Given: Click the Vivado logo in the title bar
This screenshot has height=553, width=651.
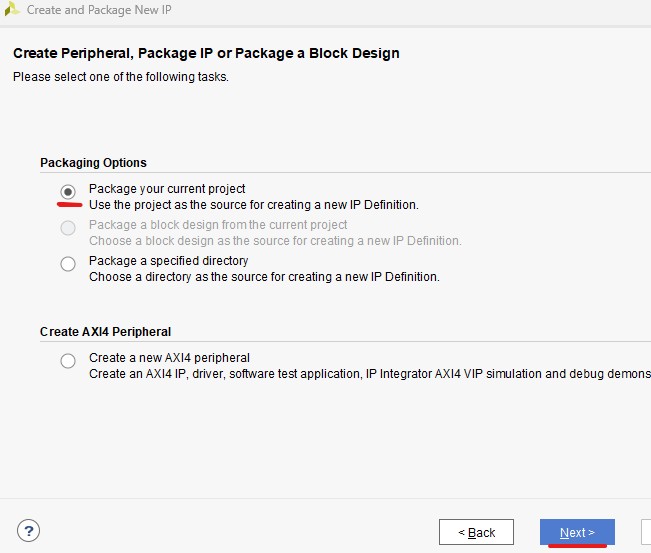Looking at the screenshot, I should [x=13, y=10].
